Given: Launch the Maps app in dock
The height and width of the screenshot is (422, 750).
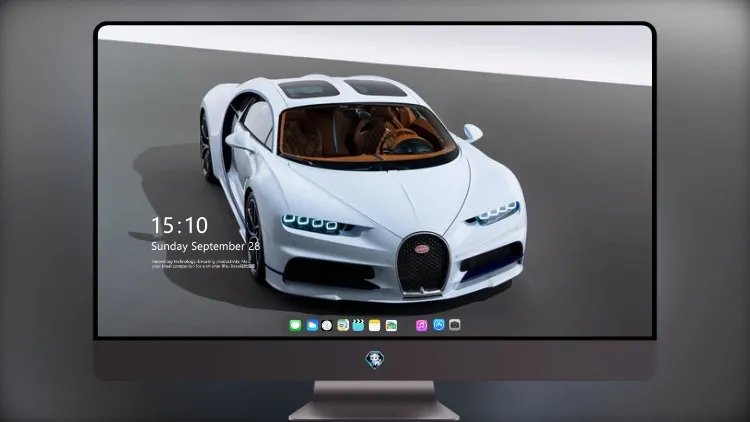Looking at the screenshot, I should pyautogui.click(x=343, y=325).
